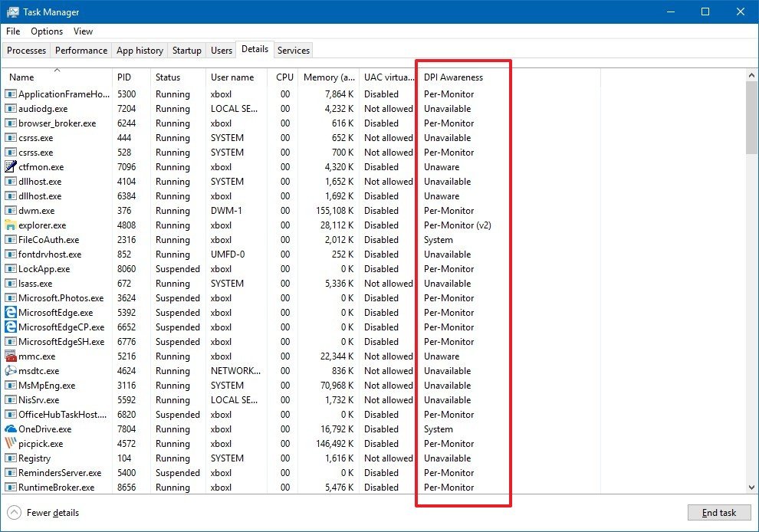Open the Users tab
The height and width of the screenshot is (532, 759).
click(x=222, y=51)
